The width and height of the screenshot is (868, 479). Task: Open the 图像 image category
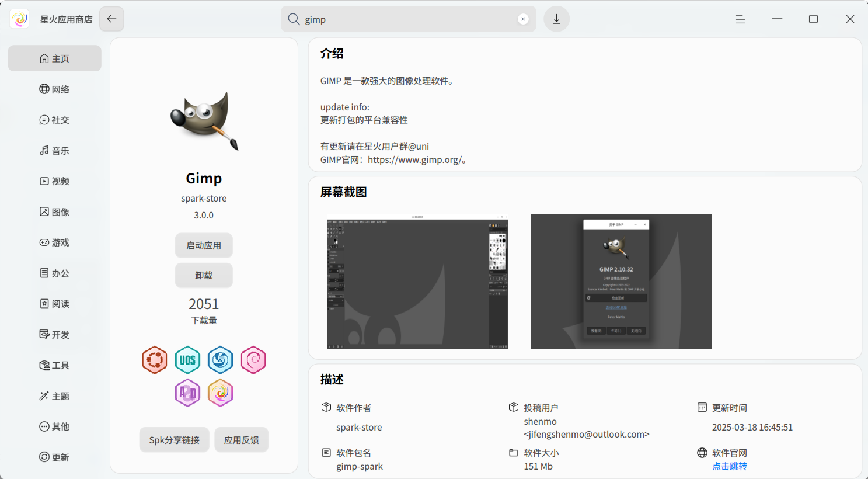coord(54,212)
